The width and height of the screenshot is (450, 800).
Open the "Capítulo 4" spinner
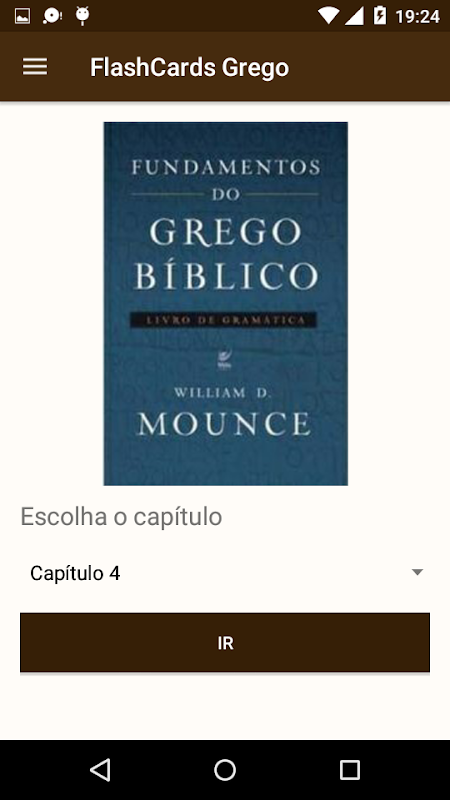point(225,573)
